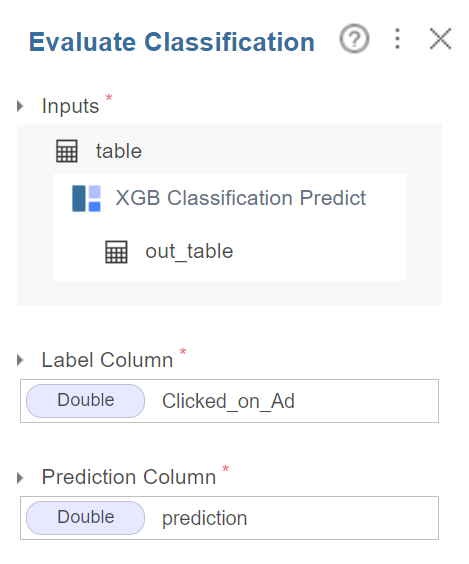Open the Clicked_on_Ad label column field
This screenshot has width=469, height=564.
(x=229, y=401)
